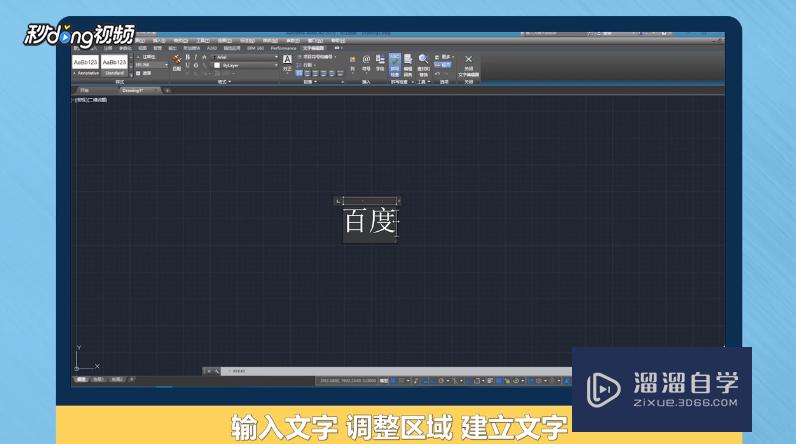Click the 模型 model space status button
796x444 pixels.
point(384,381)
